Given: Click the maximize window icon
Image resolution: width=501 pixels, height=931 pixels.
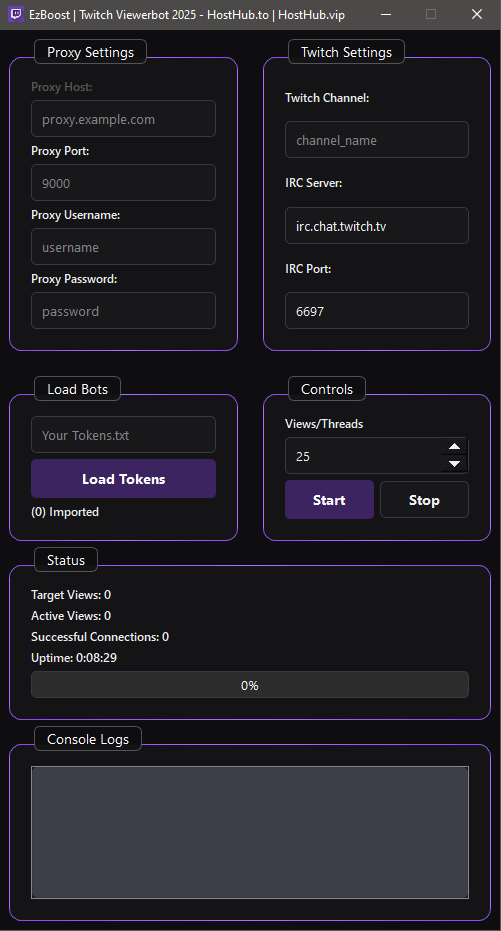Looking at the screenshot, I should [431, 14].
